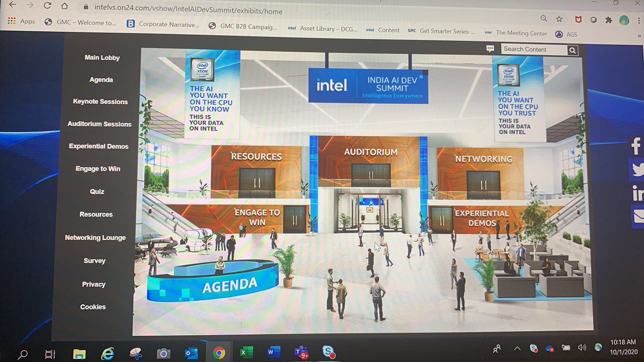Open the McAfee extension icon
The image size is (644, 362).
(x=577, y=19)
